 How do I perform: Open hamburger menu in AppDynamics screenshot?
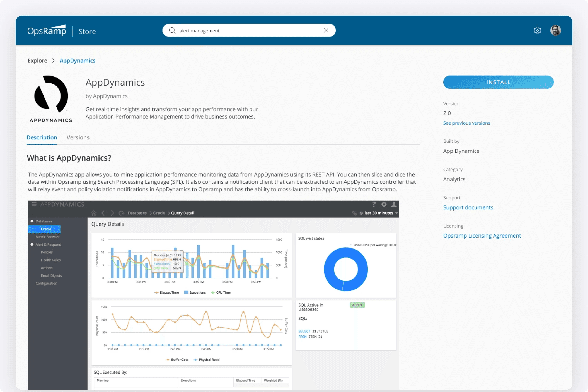34,204
